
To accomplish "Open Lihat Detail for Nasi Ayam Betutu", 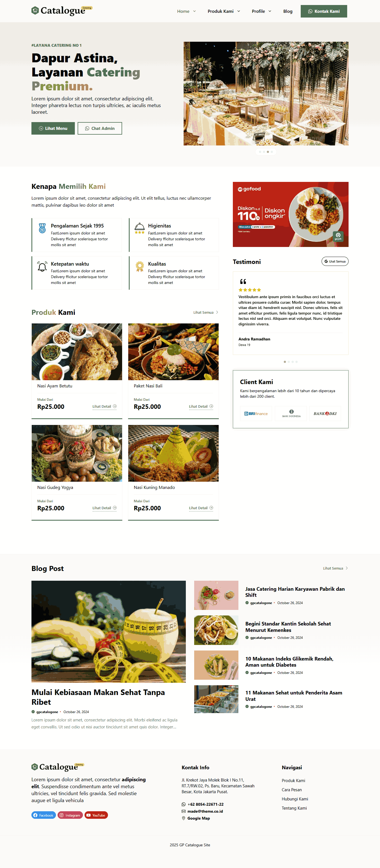I will click(x=105, y=406).
